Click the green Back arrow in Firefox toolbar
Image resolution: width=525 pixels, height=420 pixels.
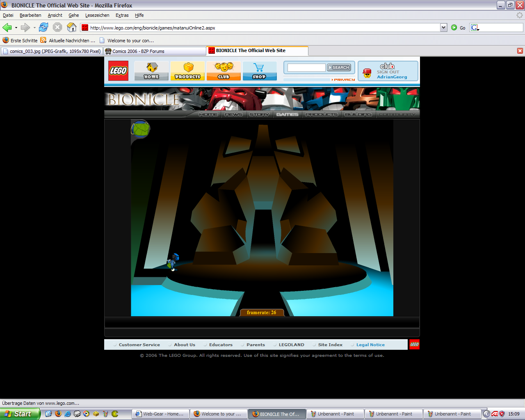(7, 27)
